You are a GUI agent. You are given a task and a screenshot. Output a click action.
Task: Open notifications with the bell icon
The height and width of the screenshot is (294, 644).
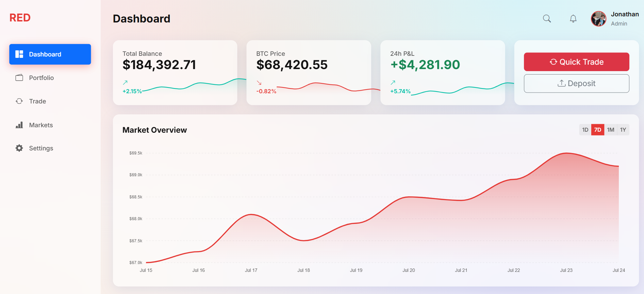tap(573, 19)
